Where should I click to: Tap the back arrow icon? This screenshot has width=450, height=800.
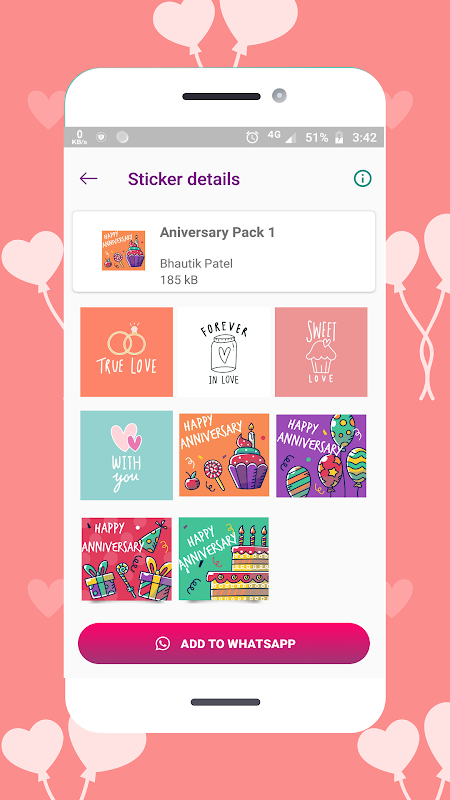[88, 179]
